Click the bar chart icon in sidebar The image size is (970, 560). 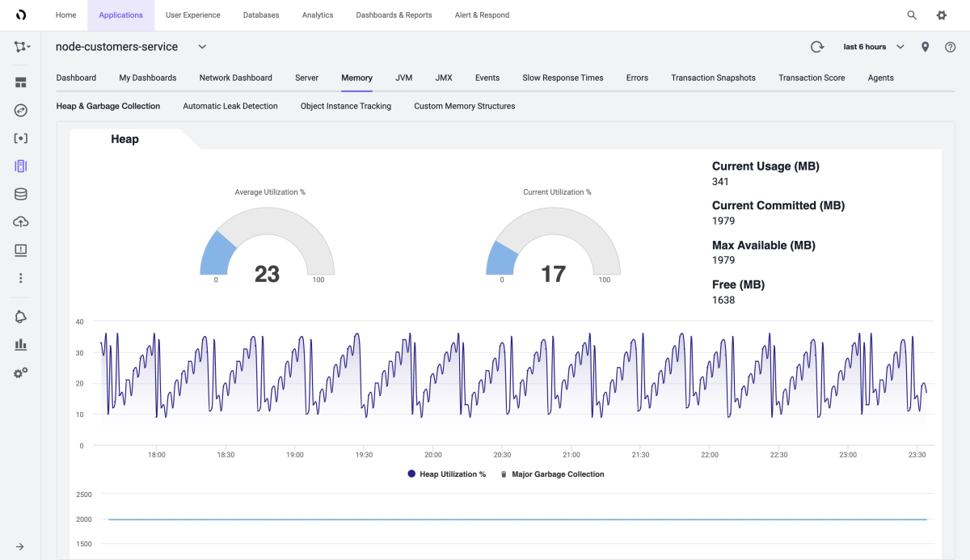(21, 344)
